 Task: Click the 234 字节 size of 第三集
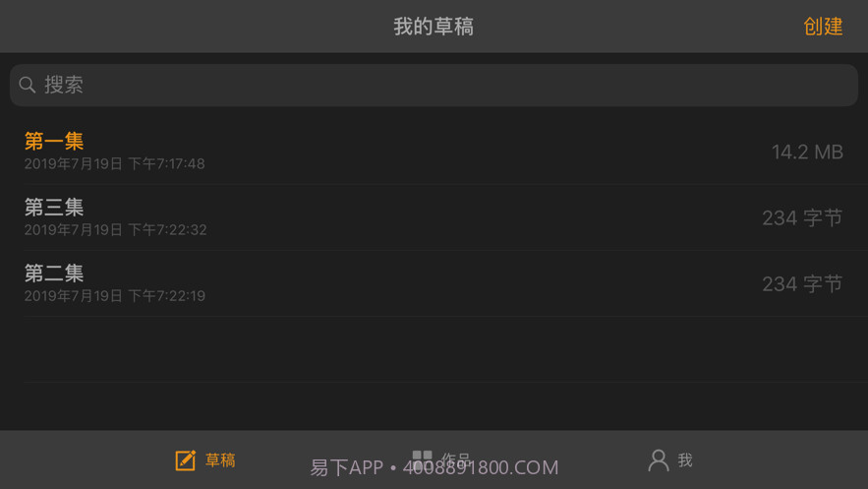tap(802, 217)
